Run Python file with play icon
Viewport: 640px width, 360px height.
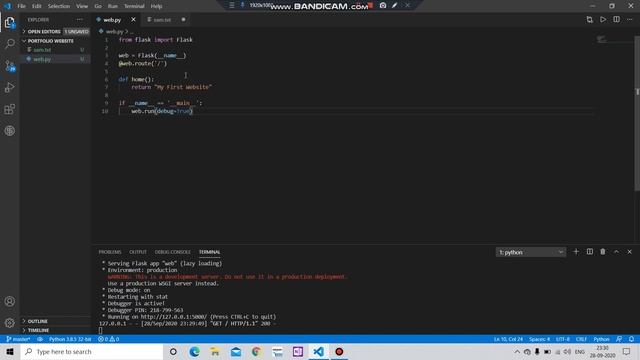point(603,20)
